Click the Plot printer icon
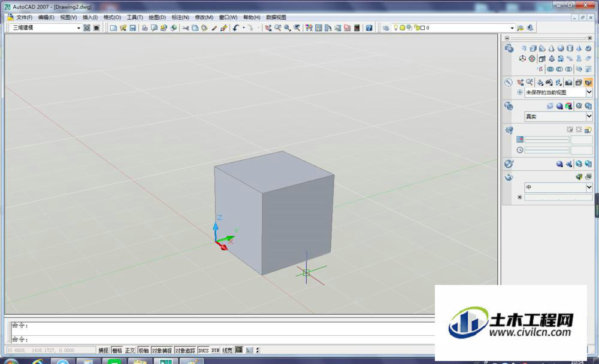The width and height of the screenshot is (599, 364). pos(145,28)
